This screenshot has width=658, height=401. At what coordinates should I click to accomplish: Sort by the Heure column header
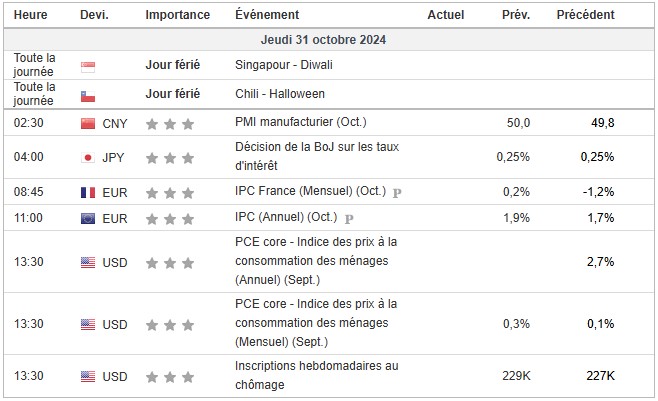tap(28, 15)
